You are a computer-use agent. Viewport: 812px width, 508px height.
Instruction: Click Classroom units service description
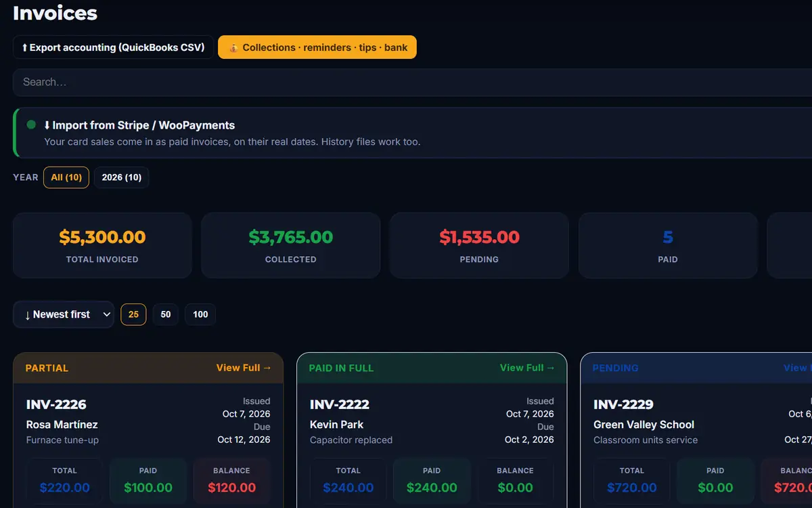click(646, 440)
